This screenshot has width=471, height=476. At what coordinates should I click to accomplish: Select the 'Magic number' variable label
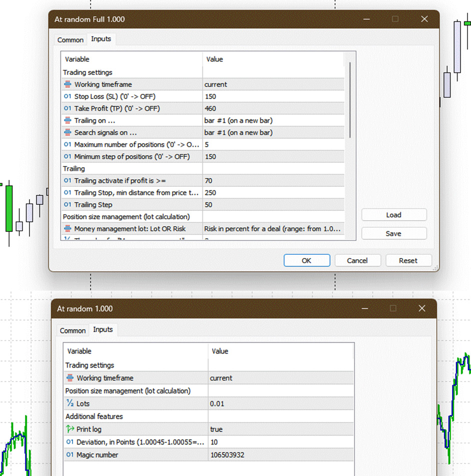click(97, 455)
